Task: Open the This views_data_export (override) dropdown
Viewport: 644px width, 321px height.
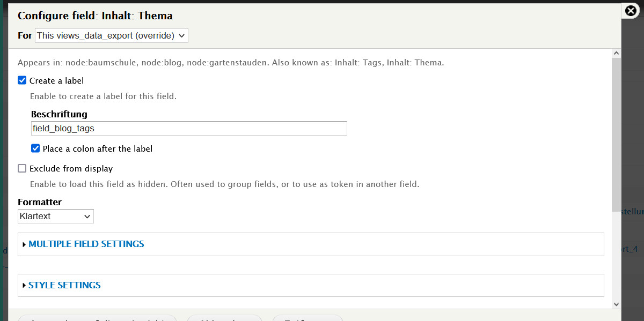Action: (x=111, y=35)
